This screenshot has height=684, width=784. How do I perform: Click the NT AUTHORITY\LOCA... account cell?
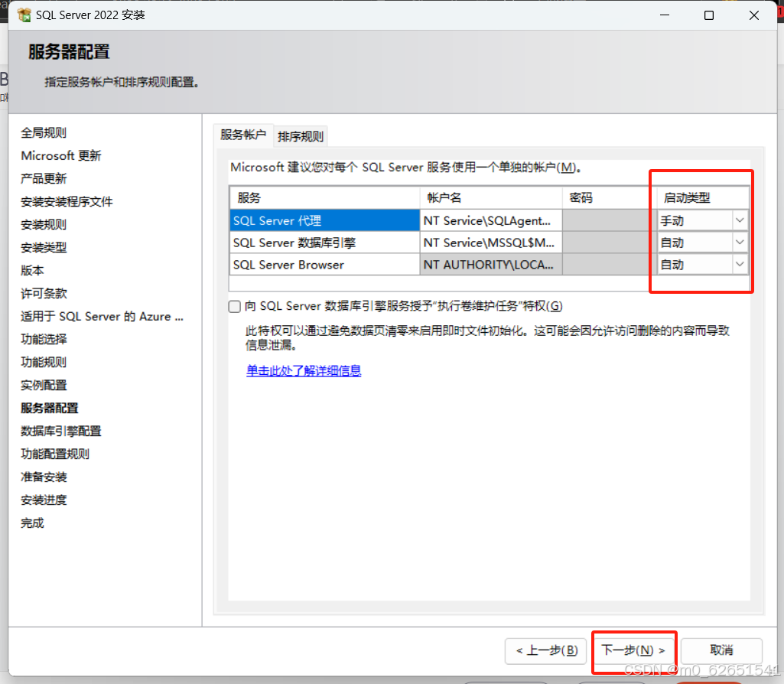(x=491, y=265)
